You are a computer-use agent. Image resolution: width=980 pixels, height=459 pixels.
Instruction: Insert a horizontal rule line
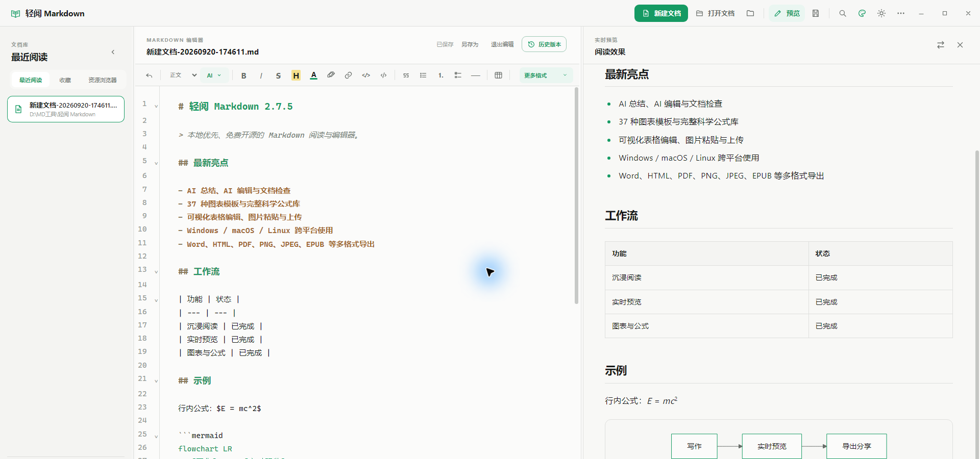[476, 75]
